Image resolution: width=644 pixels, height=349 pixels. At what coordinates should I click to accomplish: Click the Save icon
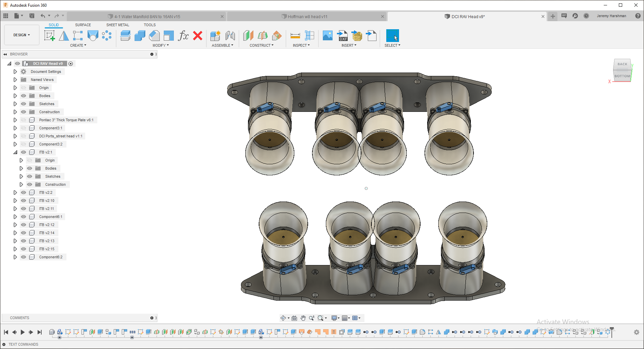32,16
